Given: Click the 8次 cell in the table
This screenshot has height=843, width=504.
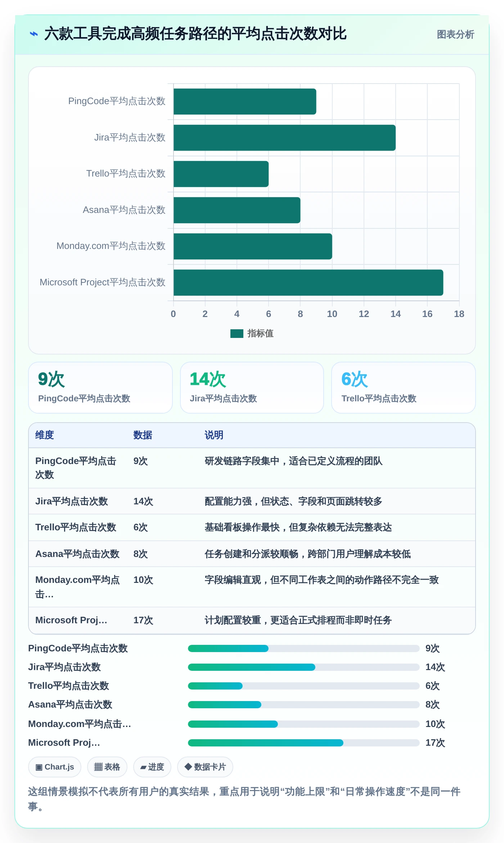Looking at the screenshot, I should [140, 554].
